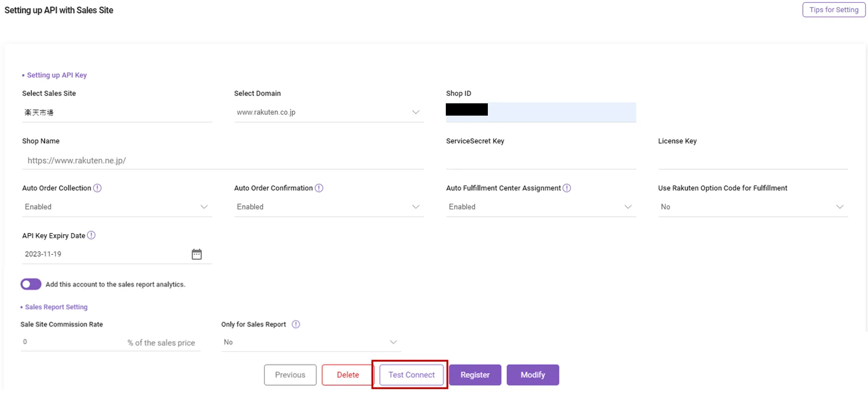Open Auto Fulfillment Center Assignment dropdown

pyautogui.click(x=541, y=207)
